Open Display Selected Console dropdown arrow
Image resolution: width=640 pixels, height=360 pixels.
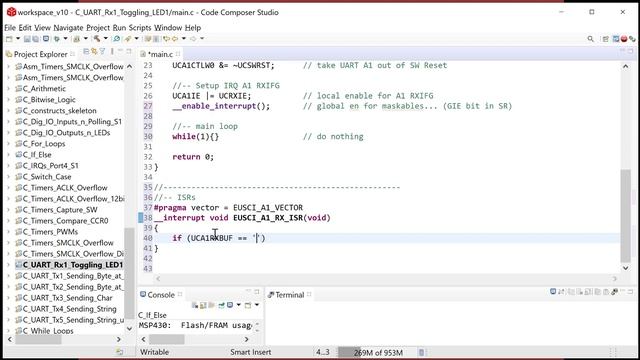click(238, 305)
